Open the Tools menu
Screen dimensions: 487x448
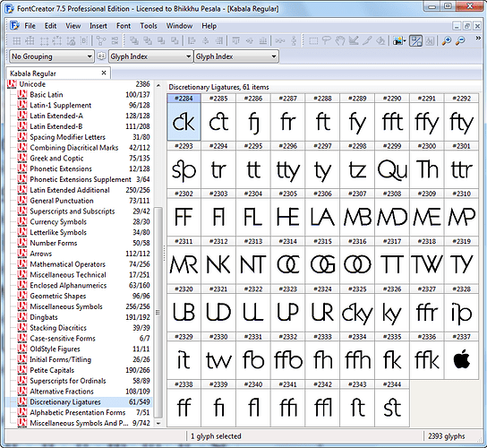point(149,26)
